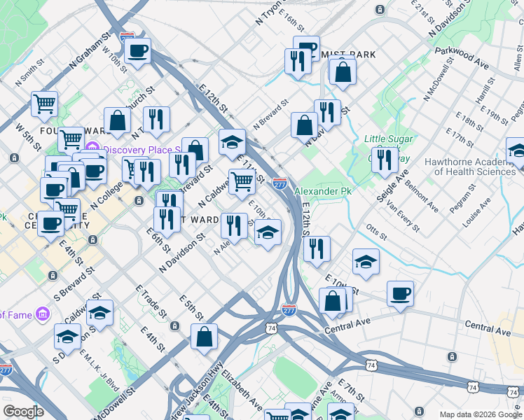
Task: Click the restaurant marker left of Optimist Park label
Action: (298, 63)
